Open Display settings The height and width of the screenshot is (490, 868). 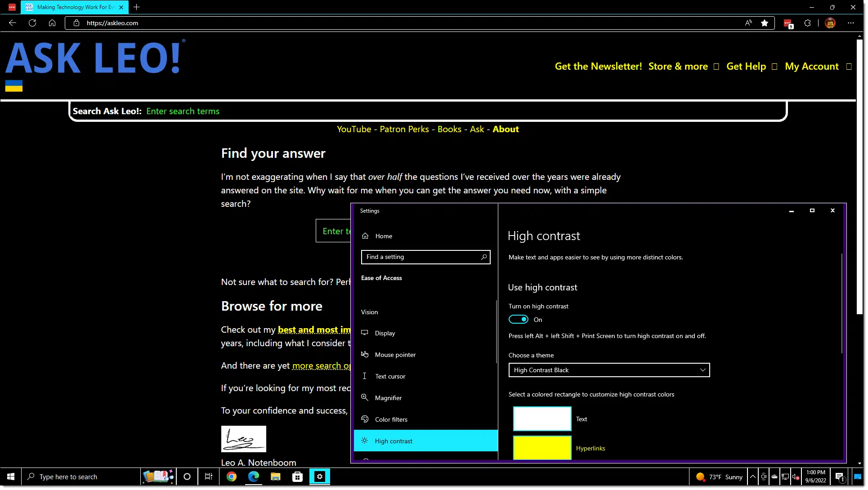[425, 334]
